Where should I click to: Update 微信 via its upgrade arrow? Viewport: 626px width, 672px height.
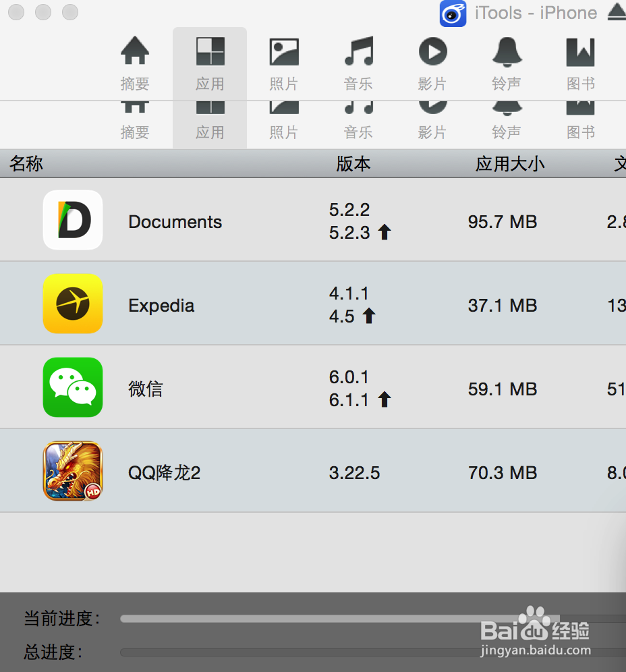pyautogui.click(x=385, y=399)
